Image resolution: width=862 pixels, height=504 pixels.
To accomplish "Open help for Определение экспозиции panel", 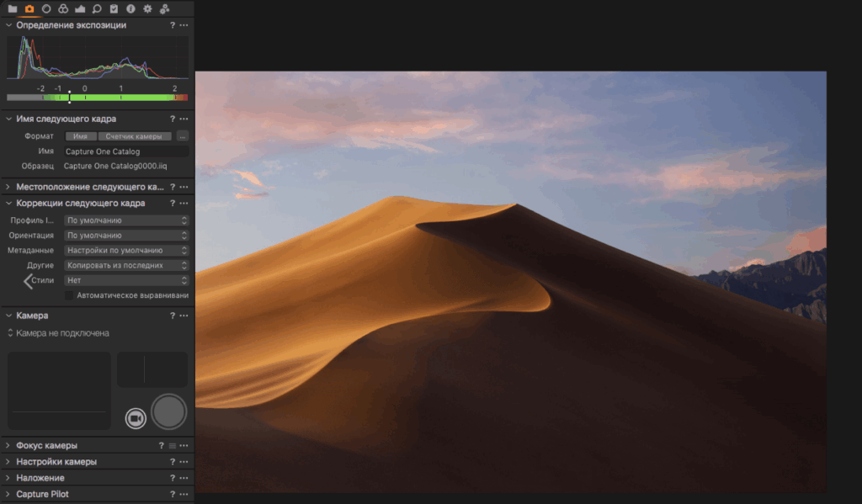I will point(172,25).
